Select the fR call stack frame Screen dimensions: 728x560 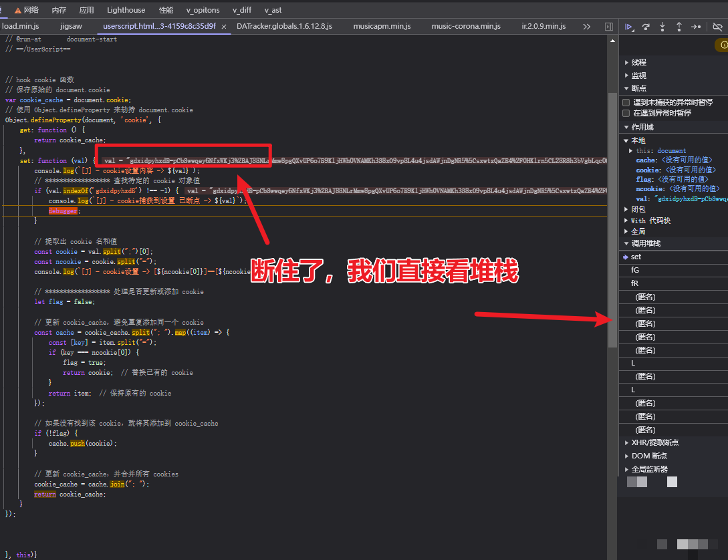coord(635,283)
